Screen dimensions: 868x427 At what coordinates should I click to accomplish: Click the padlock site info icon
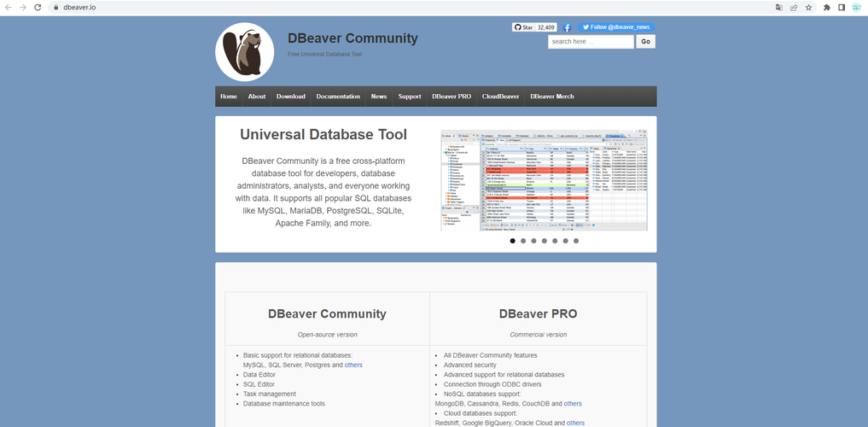tap(56, 8)
